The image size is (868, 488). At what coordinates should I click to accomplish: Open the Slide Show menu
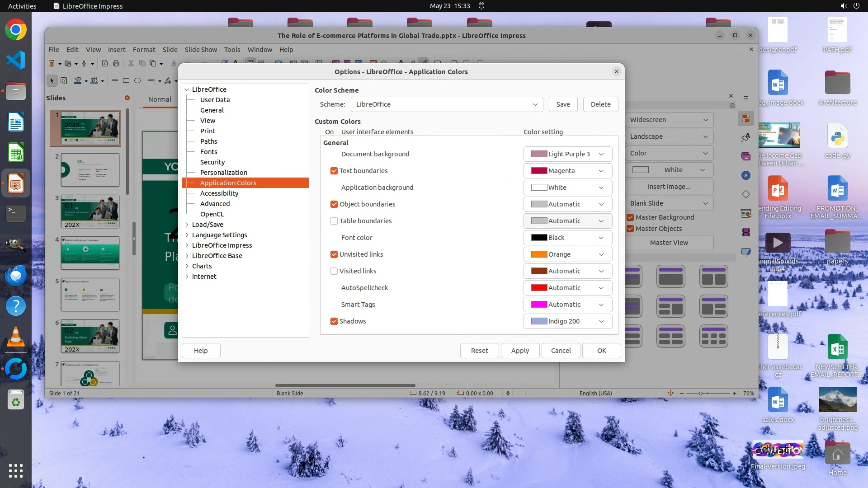(x=200, y=50)
